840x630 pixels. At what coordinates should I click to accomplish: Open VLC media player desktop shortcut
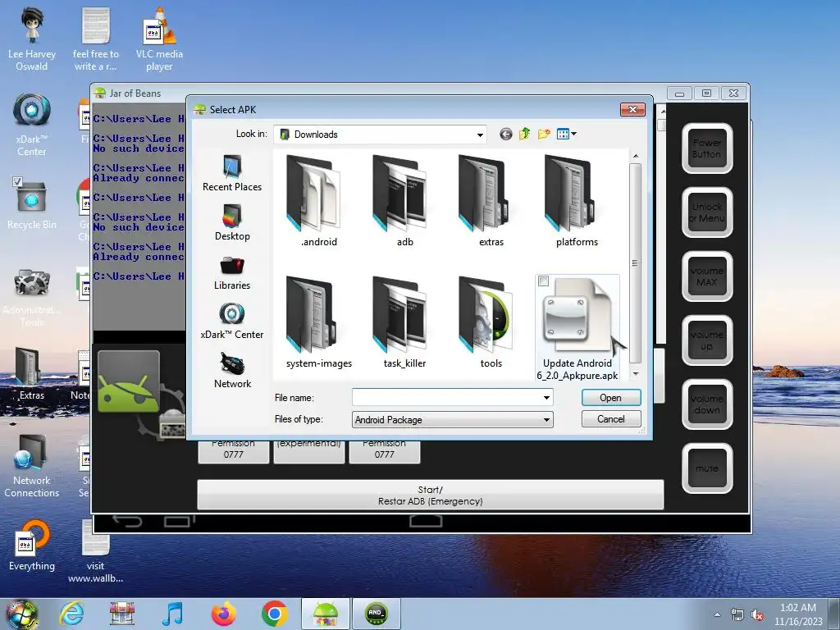[159, 39]
